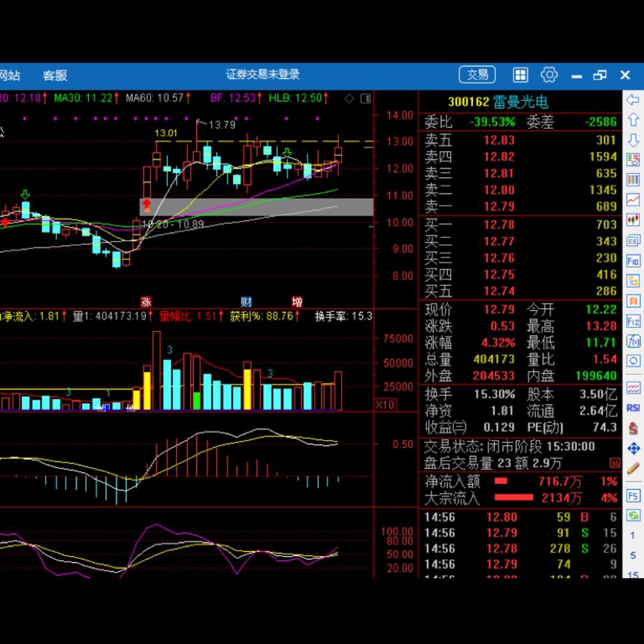Click stock name 雷曼光电 header

click(520, 102)
